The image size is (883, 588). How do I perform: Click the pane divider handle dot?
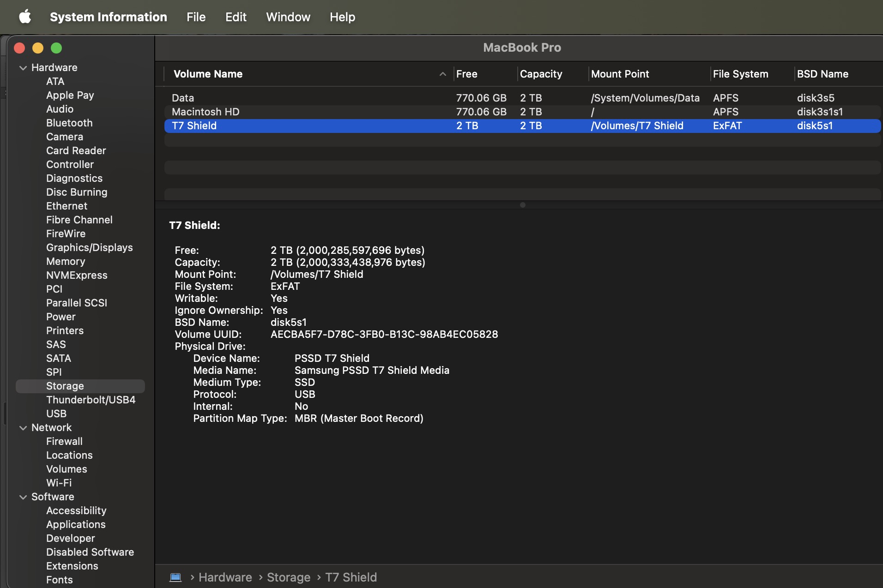tap(522, 205)
